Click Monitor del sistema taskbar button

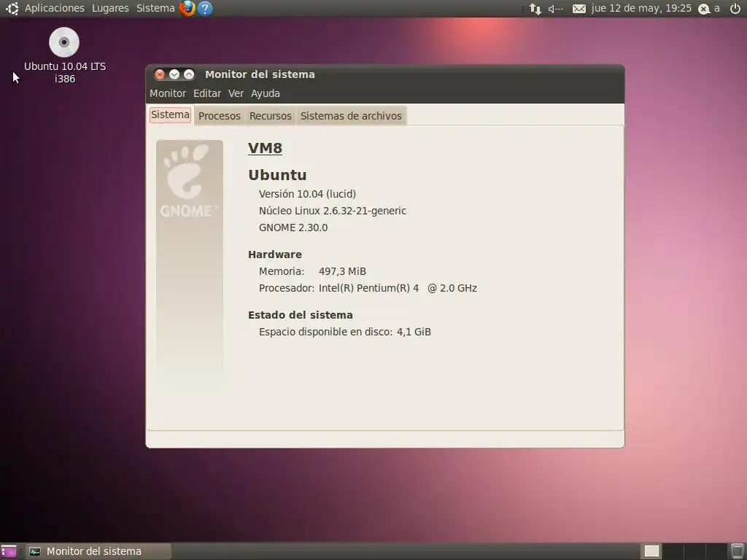click(98, 551)
